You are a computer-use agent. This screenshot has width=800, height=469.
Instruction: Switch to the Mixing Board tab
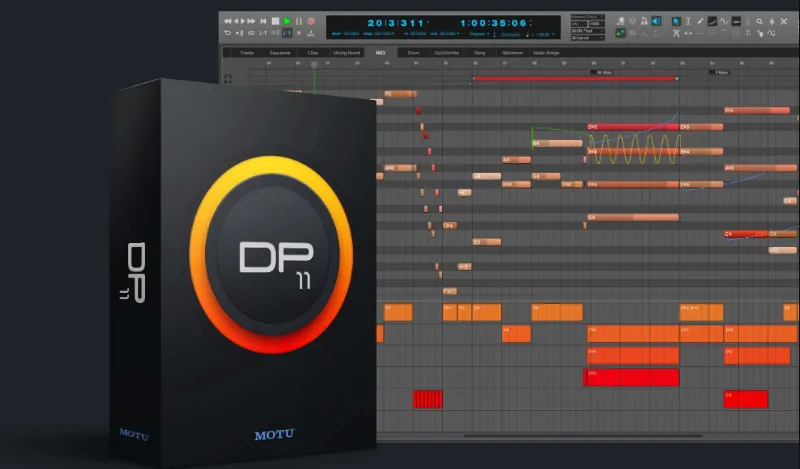346,53
